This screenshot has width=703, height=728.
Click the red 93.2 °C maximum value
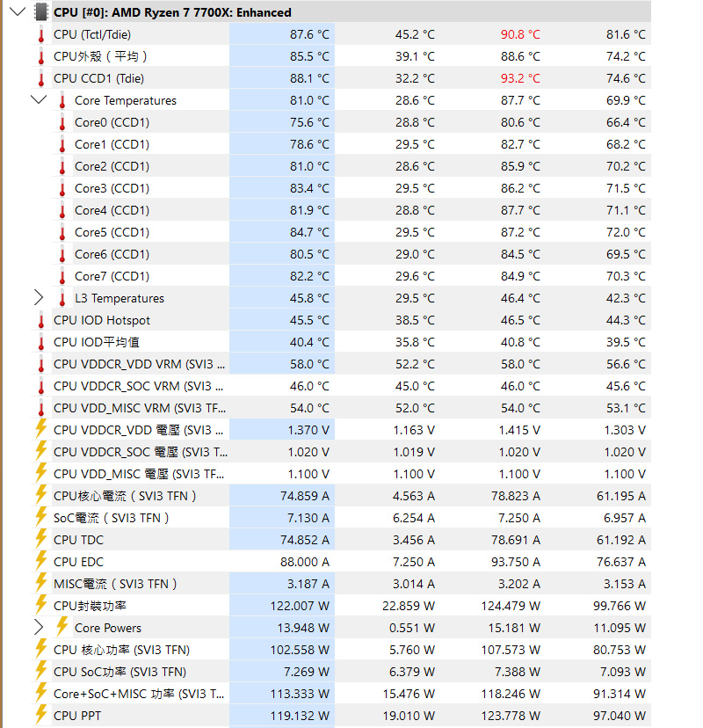(x=520, y=78)
